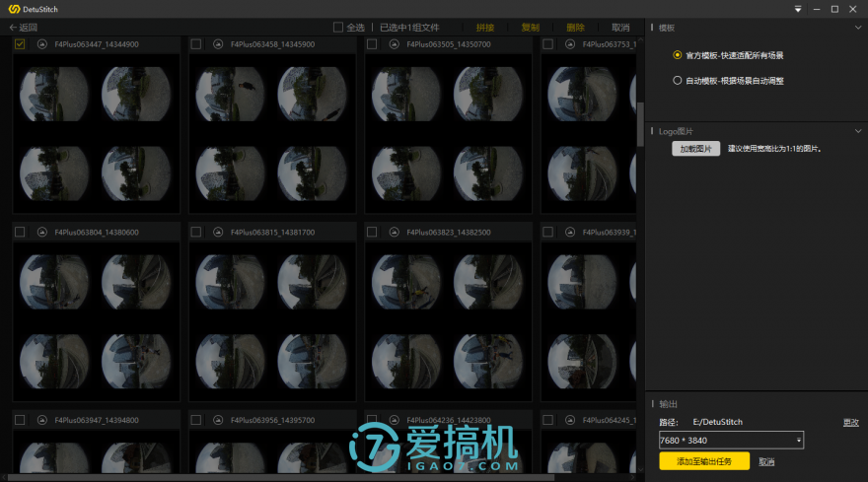Check the F4Plus063753 group checkbox
This screenshot has width=868, height=482.
pos(548,44)
